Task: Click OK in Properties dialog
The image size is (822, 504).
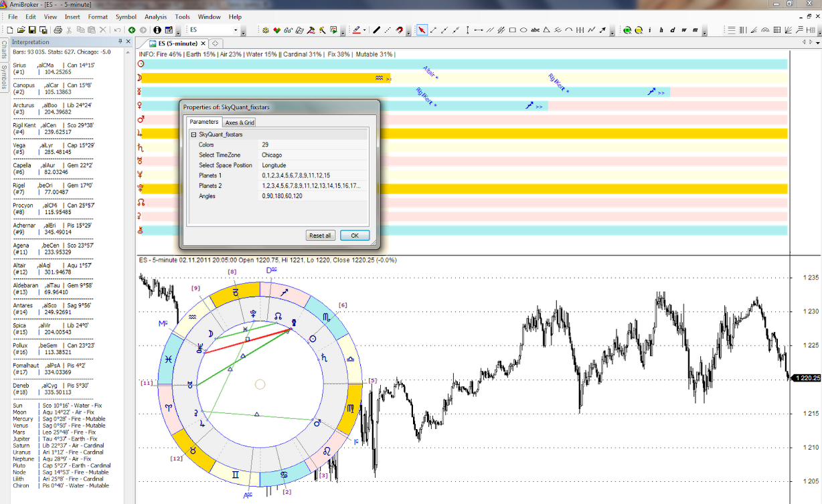Action: (x=355, y=236)
